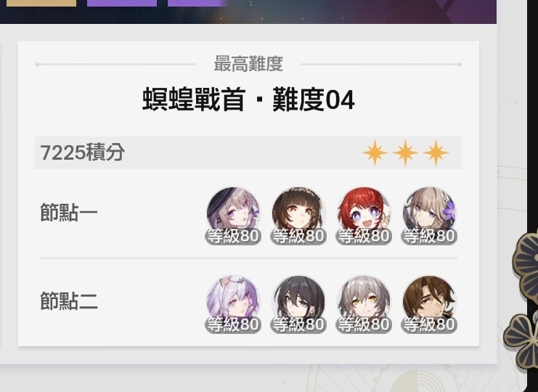Image resolution: width=538 pixels, height=392 pixels.
Task: Click the 7225積分 score text
Action: (82, 152)
